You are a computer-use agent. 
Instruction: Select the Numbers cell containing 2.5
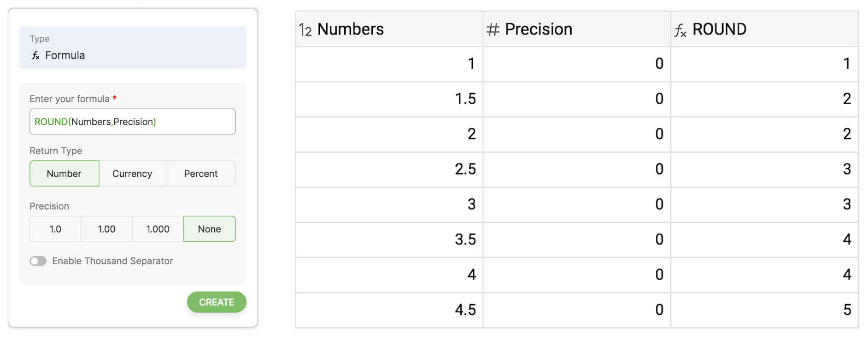click(389, 169)
